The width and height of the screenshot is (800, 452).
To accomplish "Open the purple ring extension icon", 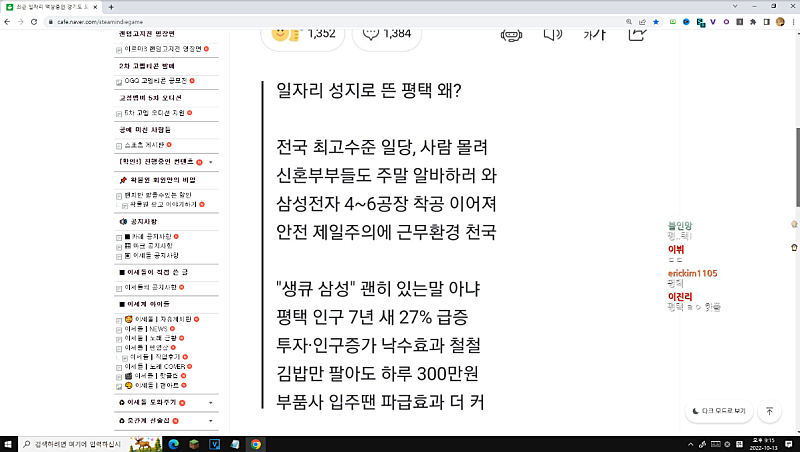I will click(726, 22).
